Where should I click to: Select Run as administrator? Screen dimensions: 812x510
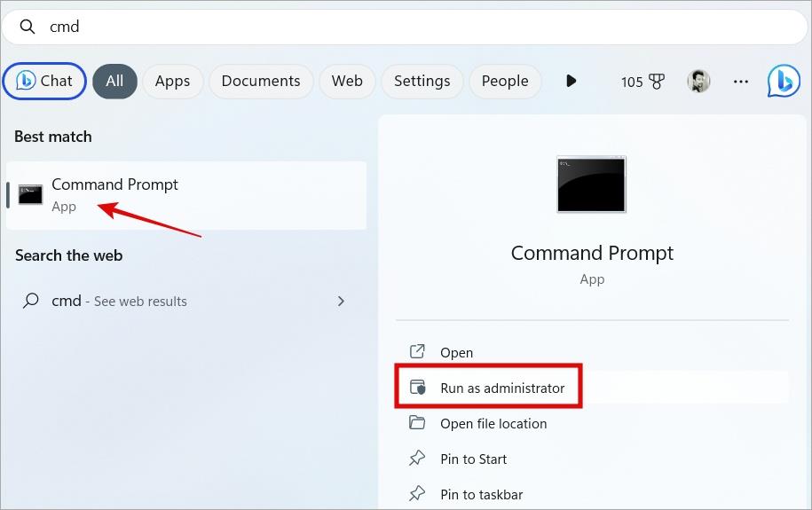pos(593,388)
